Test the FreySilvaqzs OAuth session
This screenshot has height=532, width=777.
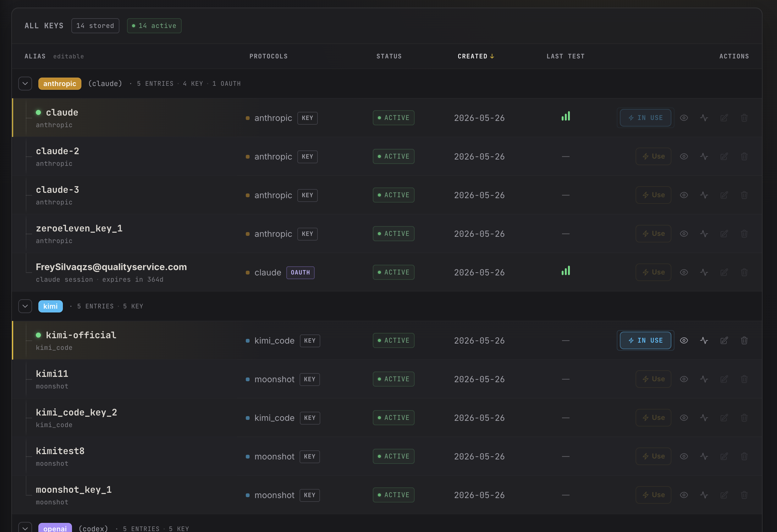pyautogui.click(x=704, y=272)
